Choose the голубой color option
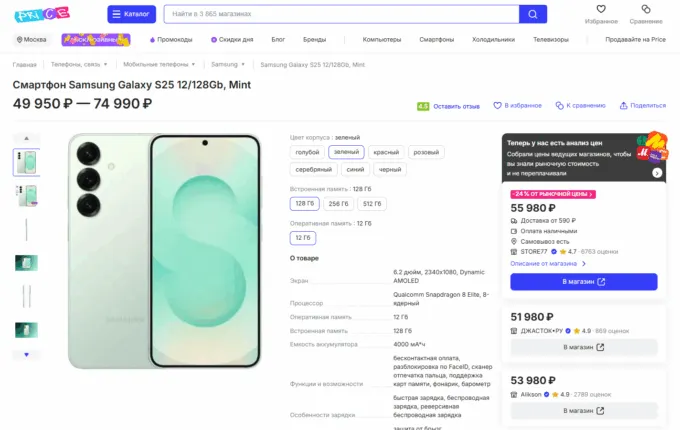This screenshot has height=430, width=680. (x=307, y=152)
